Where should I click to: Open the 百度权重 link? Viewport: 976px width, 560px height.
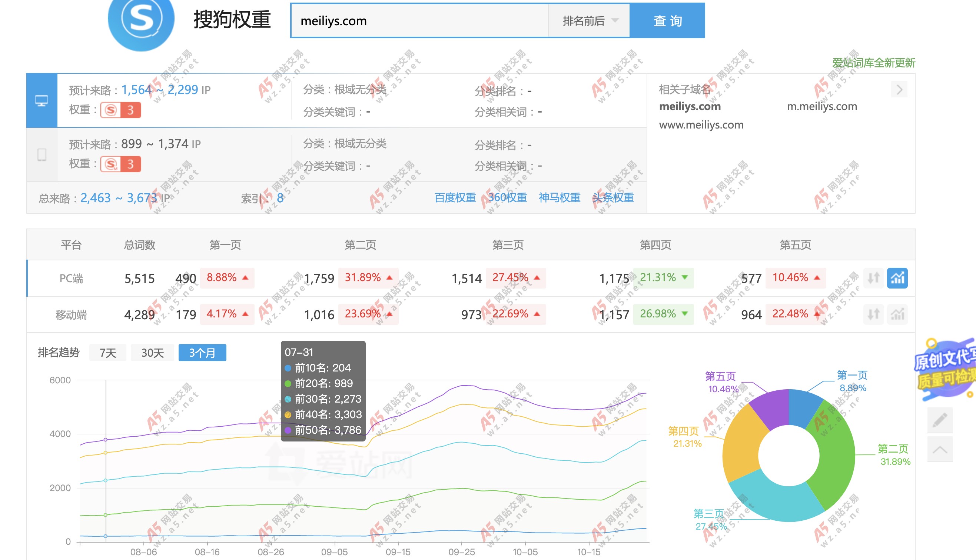(x=455, y=198)
